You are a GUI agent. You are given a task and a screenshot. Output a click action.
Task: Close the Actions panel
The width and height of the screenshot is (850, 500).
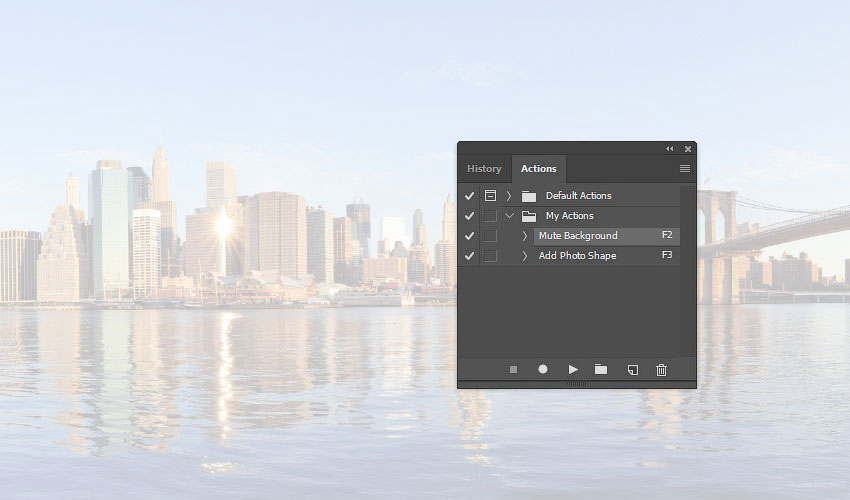pos(688,149)
